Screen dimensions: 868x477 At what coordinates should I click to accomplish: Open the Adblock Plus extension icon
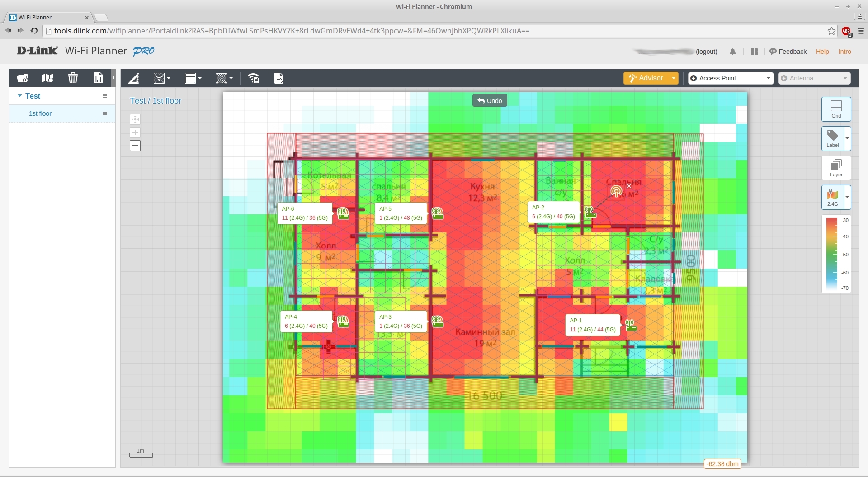click(846, 31)
